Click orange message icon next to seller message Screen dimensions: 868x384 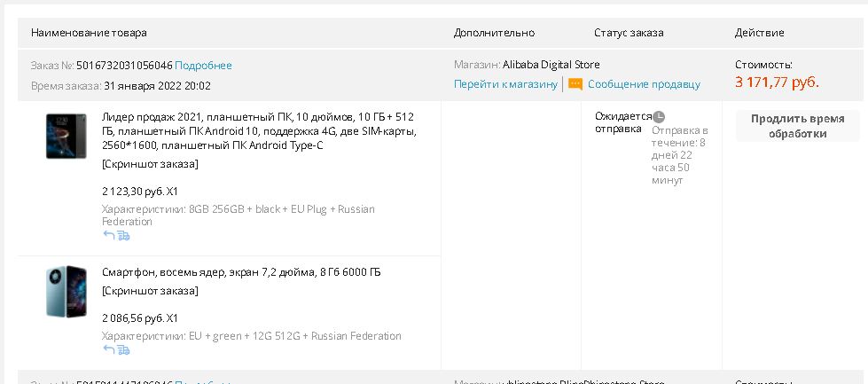[x=575, y=84]
